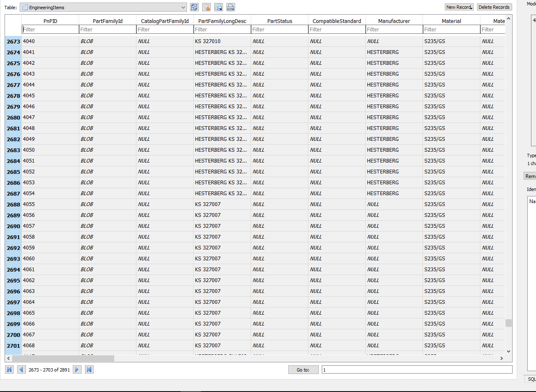Go to the previous page of records

coord(21,369)
